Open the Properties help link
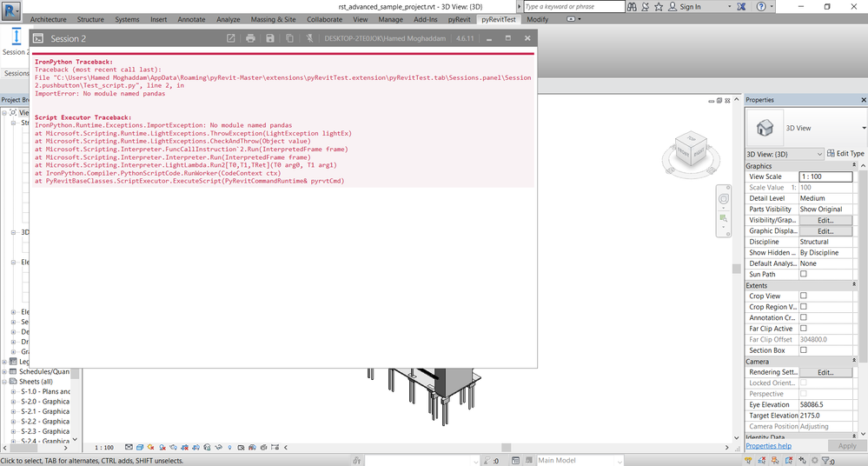This screenshot has width=868, height=466. pyautogui.click(x=768, y=445)
